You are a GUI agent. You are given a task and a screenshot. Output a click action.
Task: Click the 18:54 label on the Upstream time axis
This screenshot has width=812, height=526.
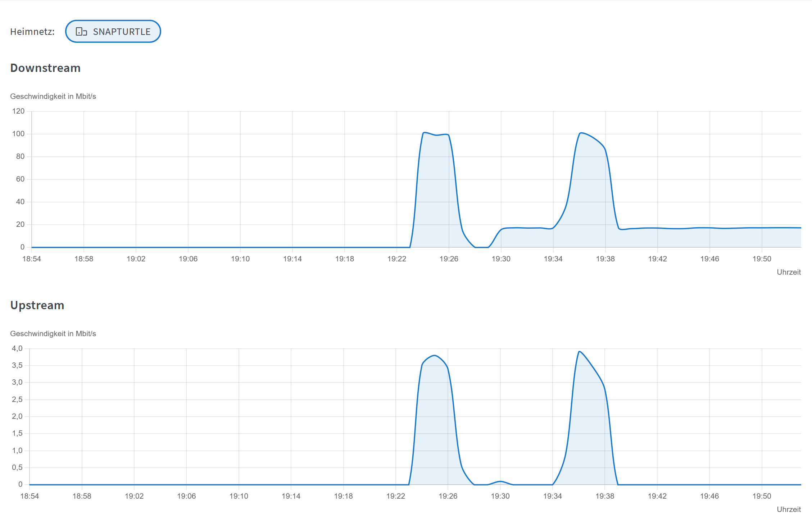pyautogui.click(x=30, y=496)
